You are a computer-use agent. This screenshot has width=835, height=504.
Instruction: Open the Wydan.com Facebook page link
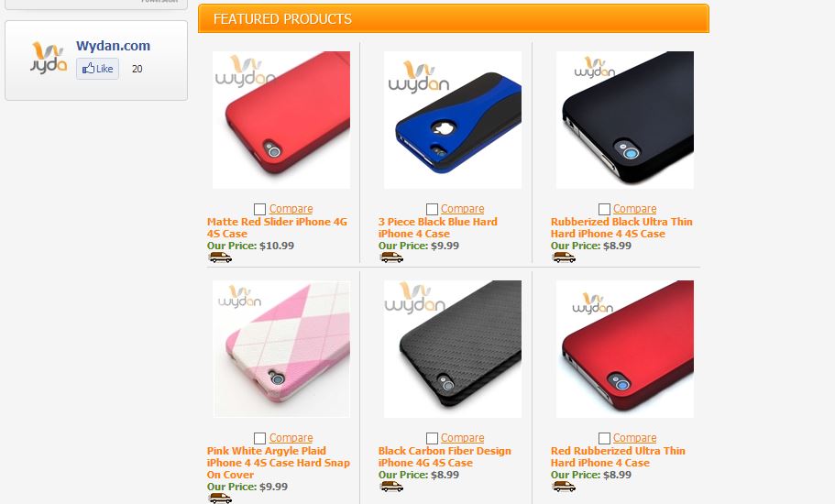coord(113,46)
